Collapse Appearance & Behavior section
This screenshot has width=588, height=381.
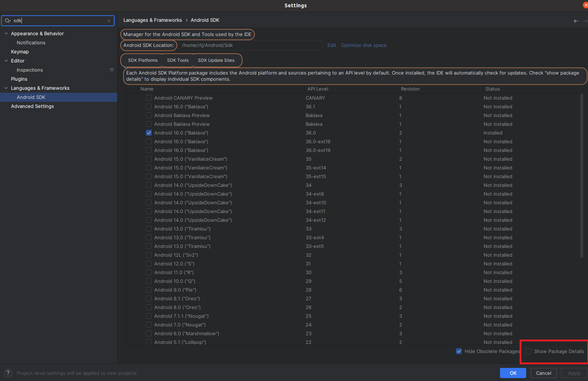(6, 33)
